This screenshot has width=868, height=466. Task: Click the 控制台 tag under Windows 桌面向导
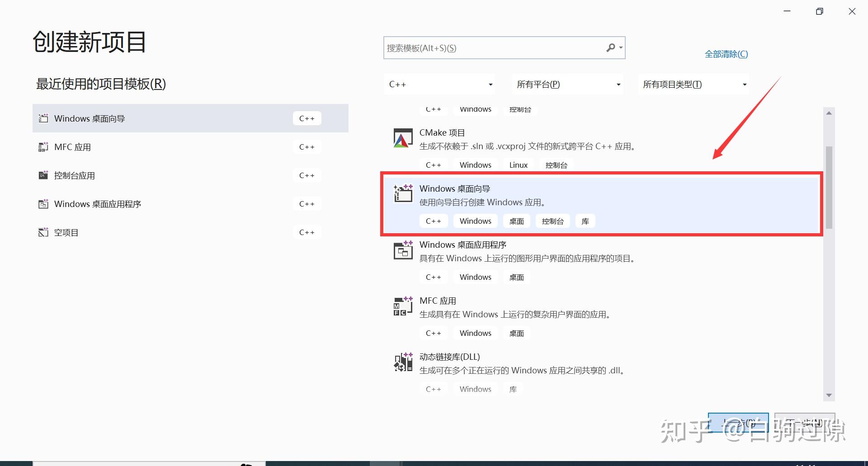pyautogui.click(x=553, y=221)
